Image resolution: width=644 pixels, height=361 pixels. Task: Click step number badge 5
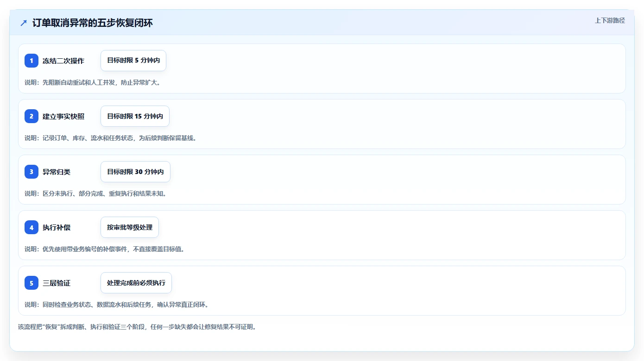tap(32, 283)
